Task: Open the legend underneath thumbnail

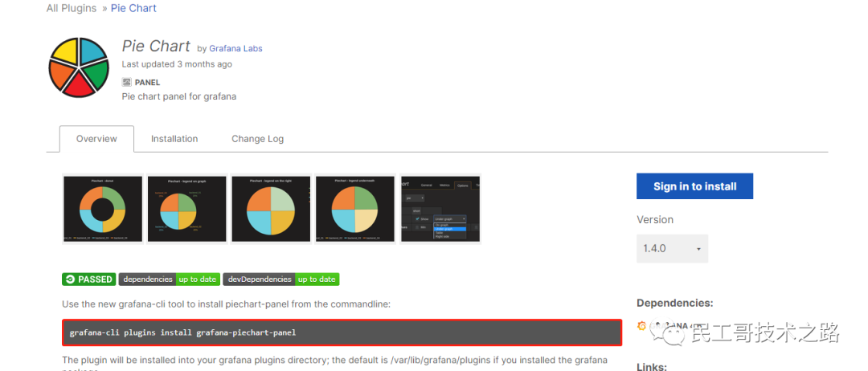Action: tap(355, 209)
